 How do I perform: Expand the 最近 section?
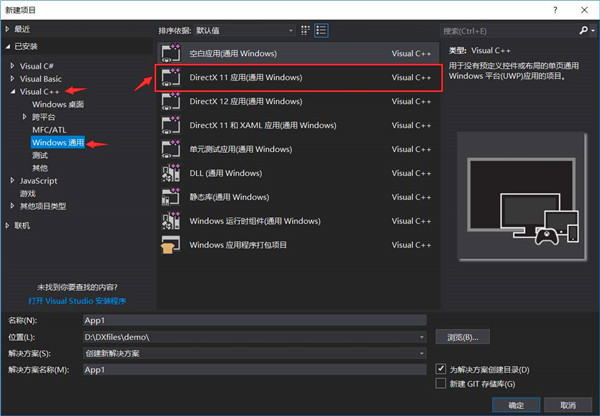click(x=7, y=29)
